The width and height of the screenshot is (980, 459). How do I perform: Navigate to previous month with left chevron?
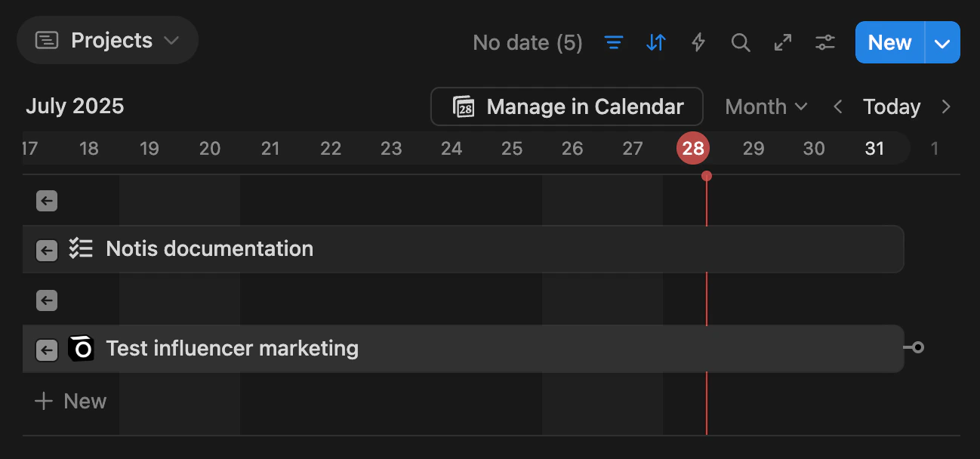coord(837,106)
